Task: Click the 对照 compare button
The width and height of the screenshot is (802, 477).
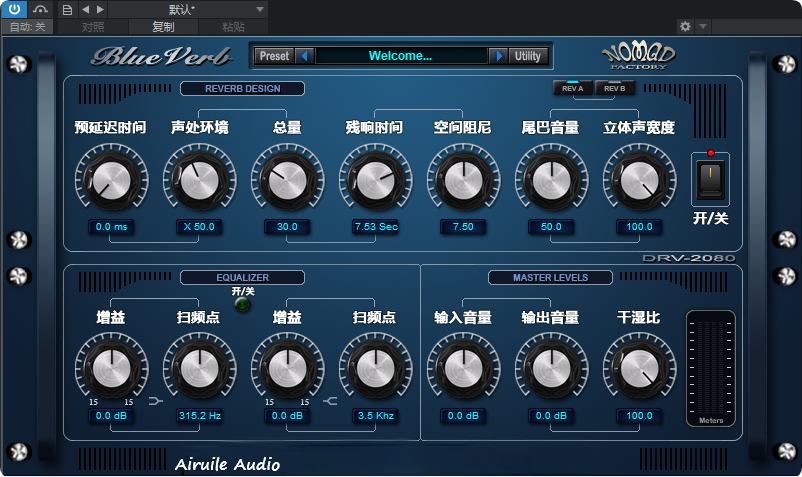Action: [93, 27]
